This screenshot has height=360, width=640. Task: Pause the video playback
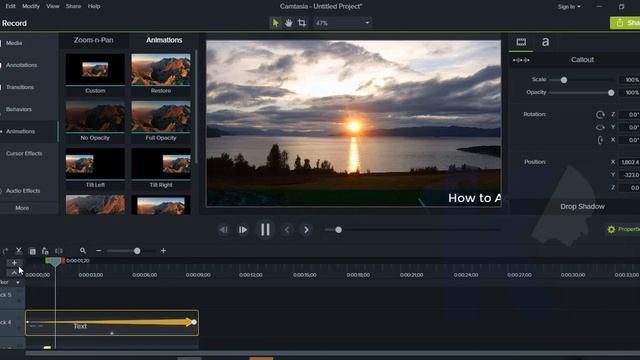pyautogui.click(x=265, y=230)
